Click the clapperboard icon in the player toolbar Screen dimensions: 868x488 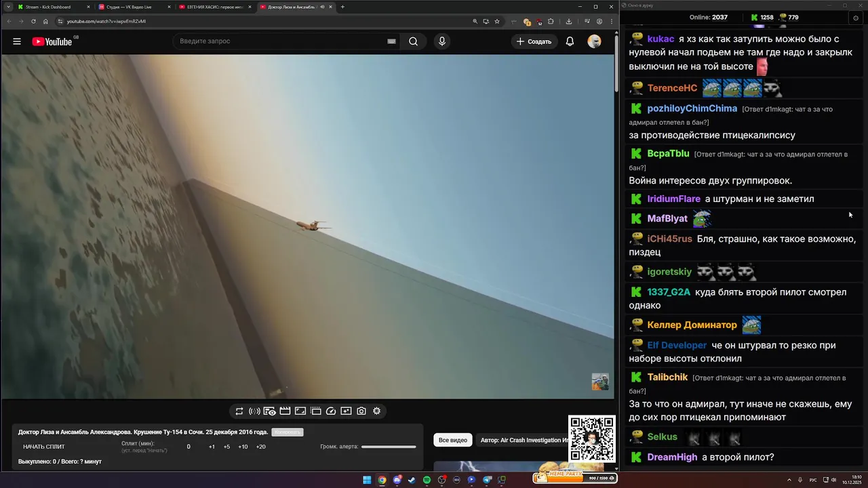[285, 411]
